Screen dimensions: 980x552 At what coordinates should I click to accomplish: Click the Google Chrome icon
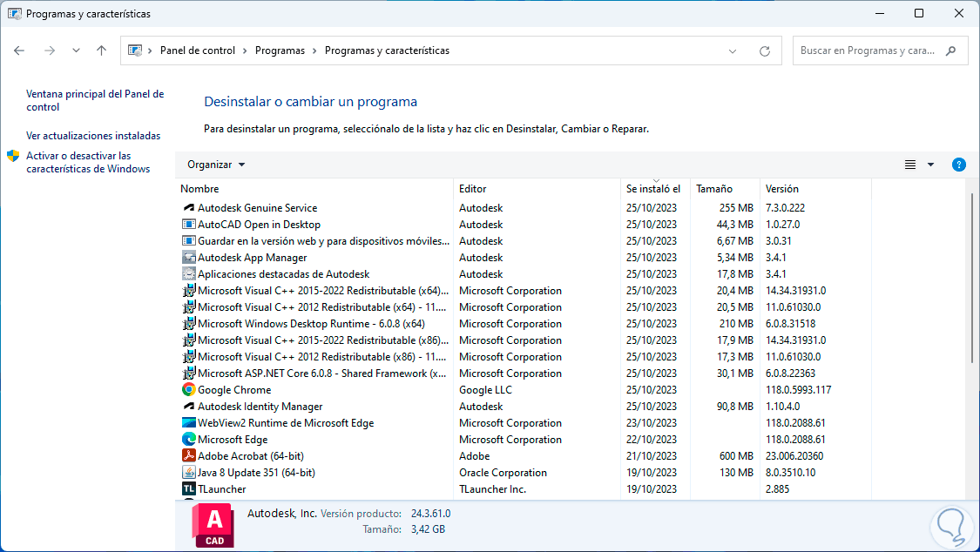pyautogui.click(x=189, y=390)
